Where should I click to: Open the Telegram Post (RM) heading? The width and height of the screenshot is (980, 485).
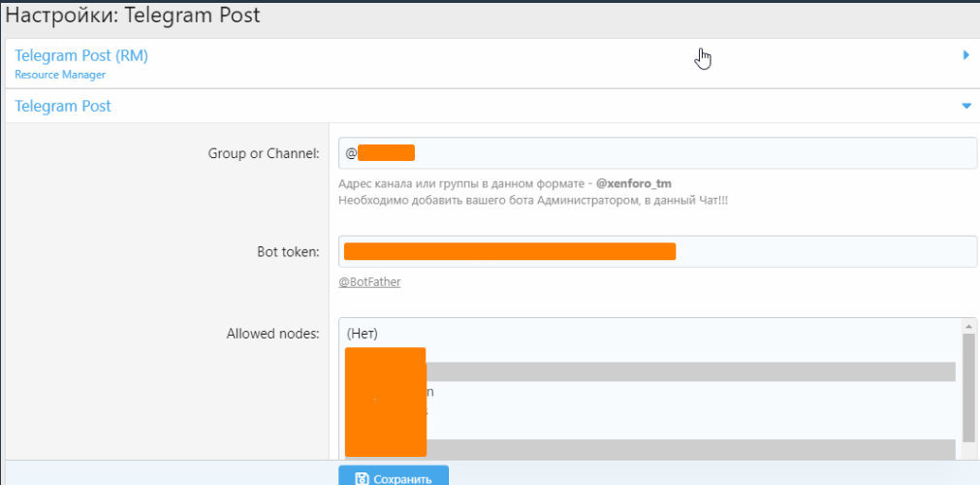click(x=81, y=56)
